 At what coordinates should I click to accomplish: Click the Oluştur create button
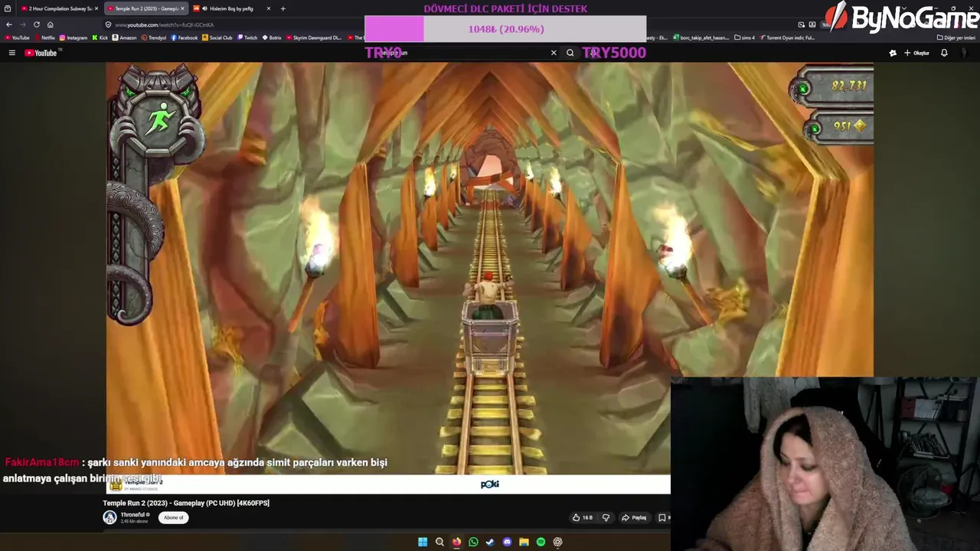pos(916,53)
